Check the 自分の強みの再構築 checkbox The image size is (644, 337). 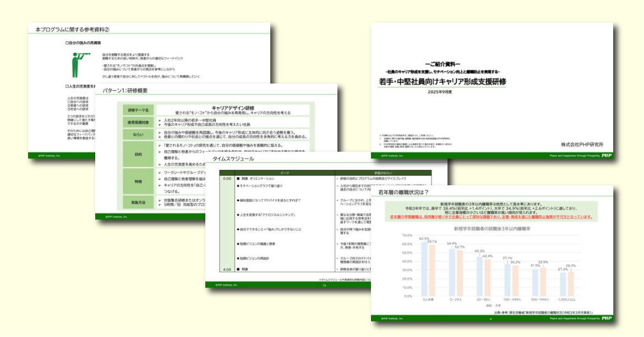tap(66, 42)
